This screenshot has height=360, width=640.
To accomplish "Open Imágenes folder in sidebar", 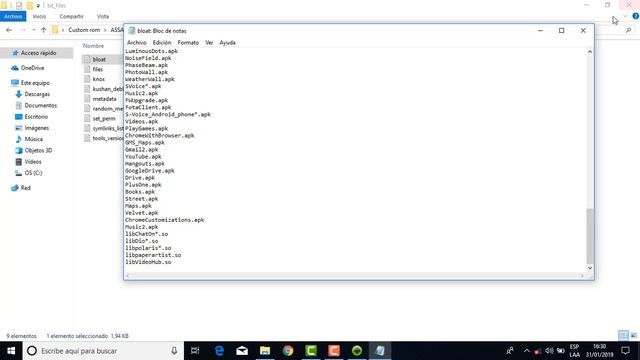I will 36,128.
